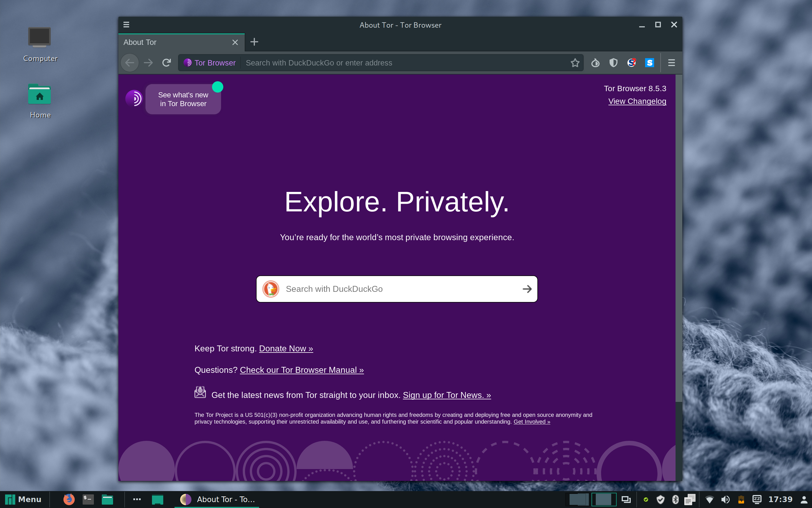Launch the terminal from the taskbar

[88, 499]
